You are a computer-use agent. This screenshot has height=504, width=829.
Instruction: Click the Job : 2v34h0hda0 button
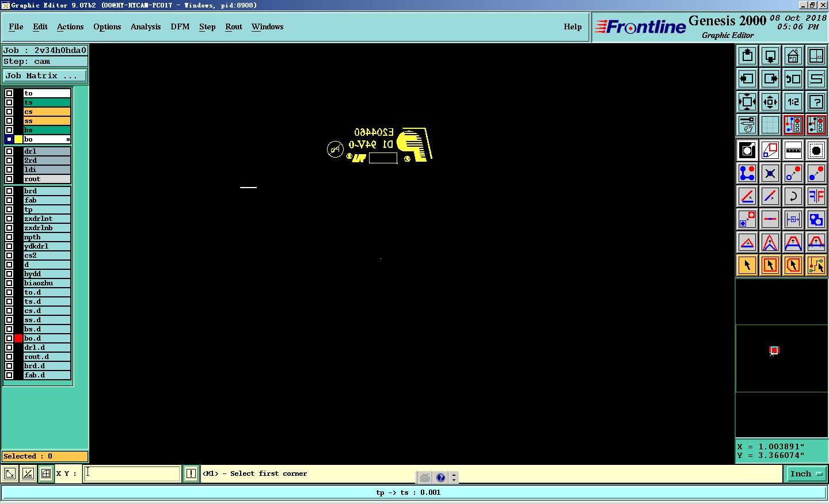(x=45, y=51)
